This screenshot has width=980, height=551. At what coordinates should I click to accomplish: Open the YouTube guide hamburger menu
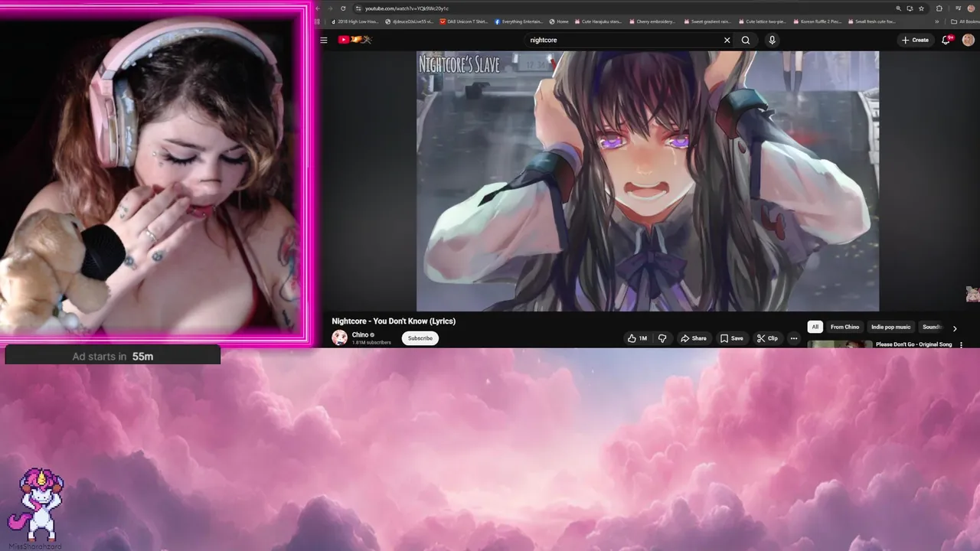click(x=324, y=40)
